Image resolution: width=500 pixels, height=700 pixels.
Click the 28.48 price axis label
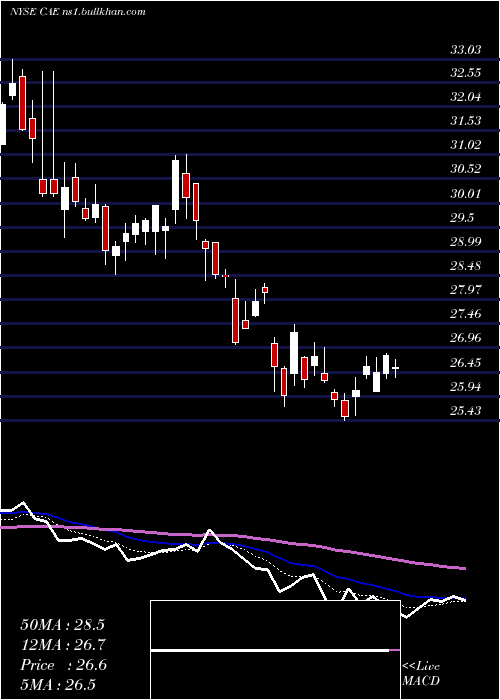pos(466,267)
